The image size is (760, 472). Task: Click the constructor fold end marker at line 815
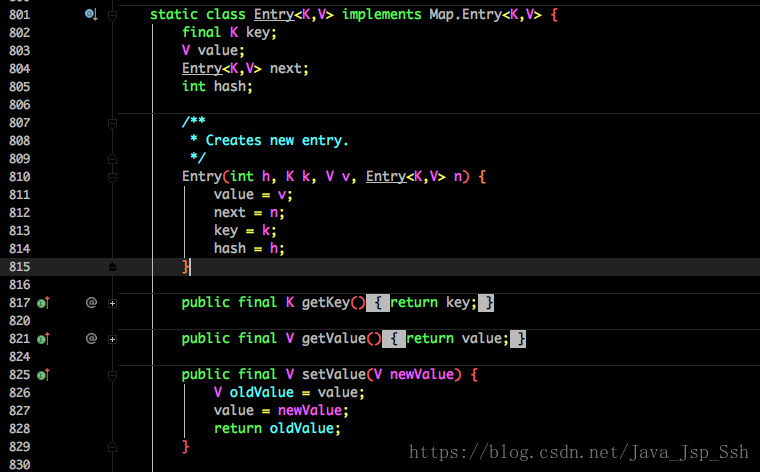tap(112, 267)
